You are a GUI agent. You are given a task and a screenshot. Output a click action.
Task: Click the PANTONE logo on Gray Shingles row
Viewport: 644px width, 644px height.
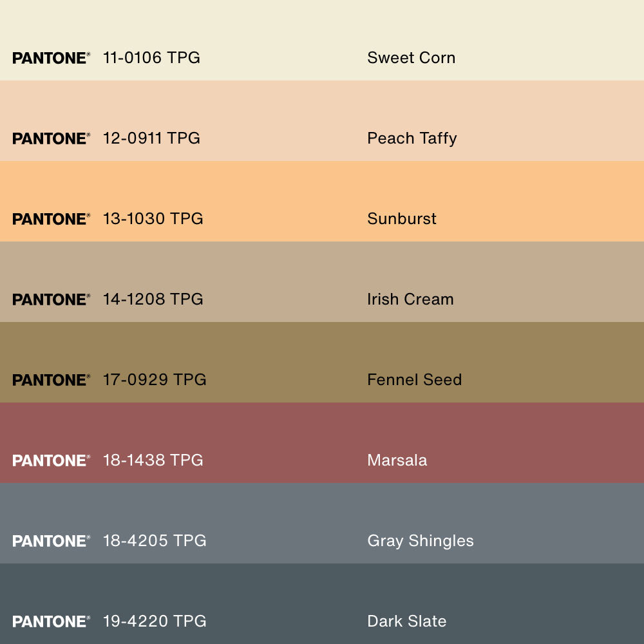pyautogui.click(x=51, y=541)
